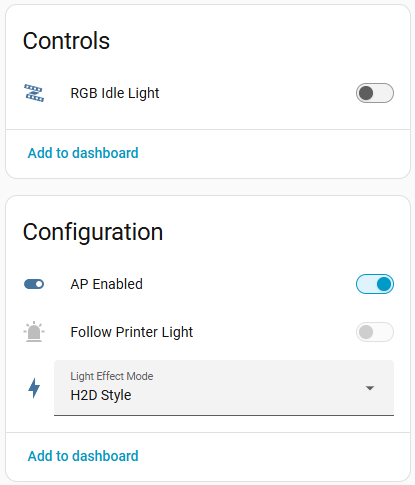Click the LED strip icon beside RGB Idle Light
Screen dimensions: 415x485
point(34,93)
